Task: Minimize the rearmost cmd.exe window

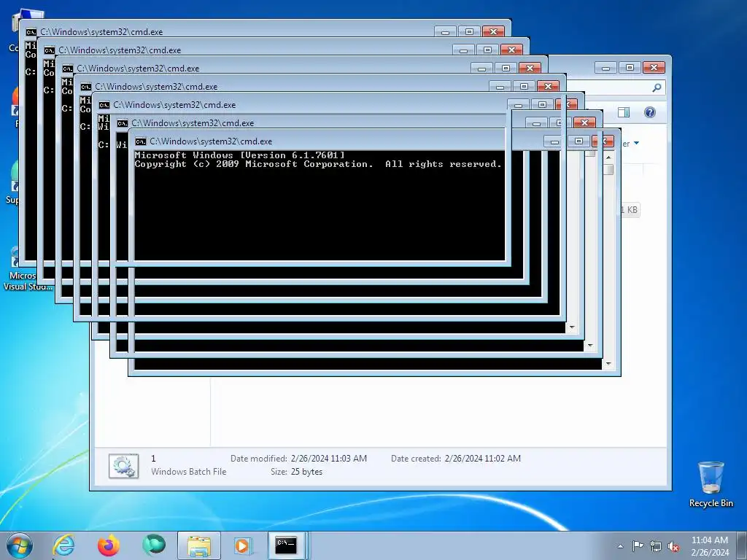Action: 445,32
